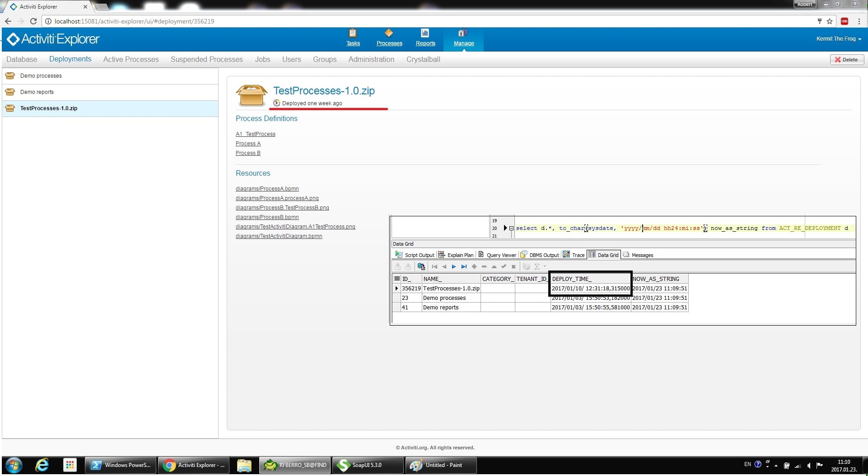The width and height of the screenshot is (868, 476).
Task: Switch to the Database tab
Action: coord(22,59)
